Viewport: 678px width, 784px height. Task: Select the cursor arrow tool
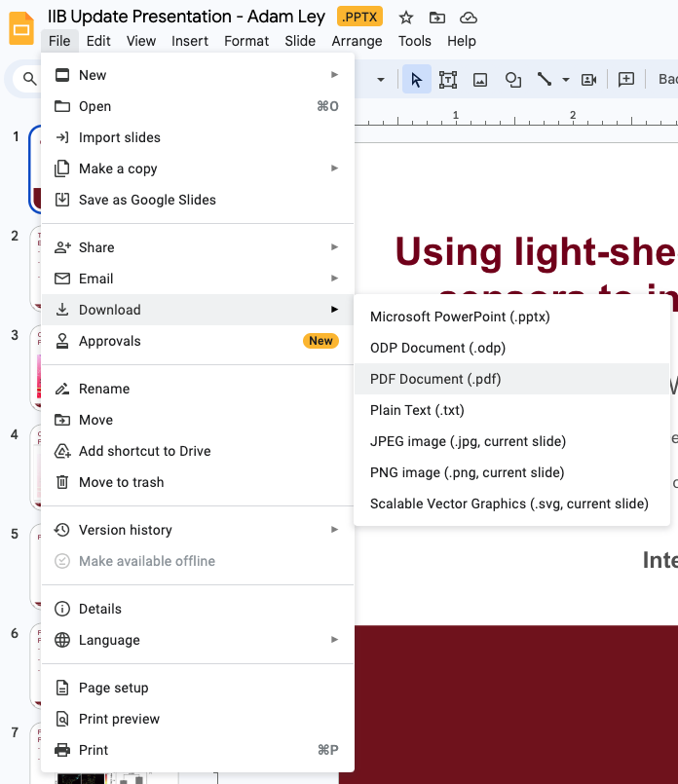pyautogui.click(x=417, y=80)
